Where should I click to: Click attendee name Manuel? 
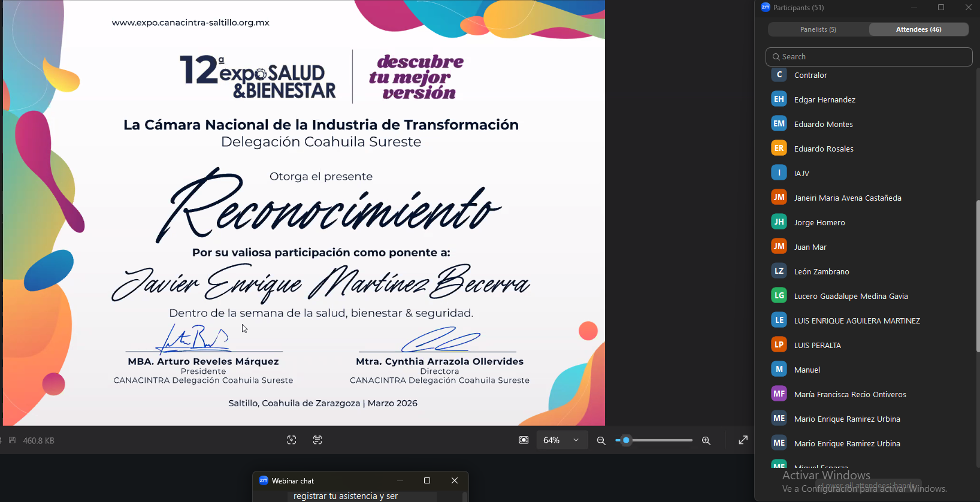click(807, 370)
